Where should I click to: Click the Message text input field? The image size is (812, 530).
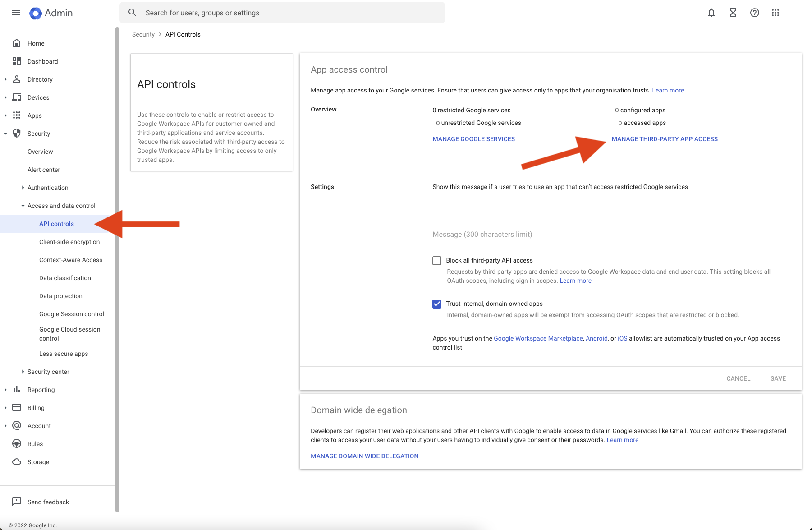pyautogui.click(x=611, y=234)
